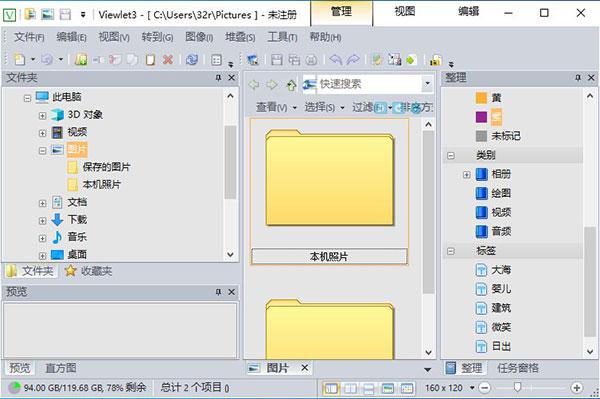Screen dimensions: 600x399
Task: Open the 选择(S) button menu
Action: point(324,107)
